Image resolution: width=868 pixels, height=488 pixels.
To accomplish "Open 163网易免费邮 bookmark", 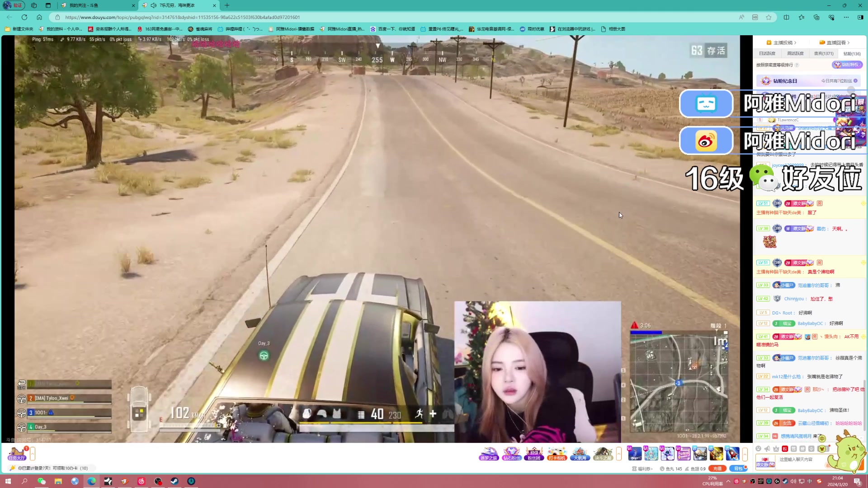I will 160,29.
